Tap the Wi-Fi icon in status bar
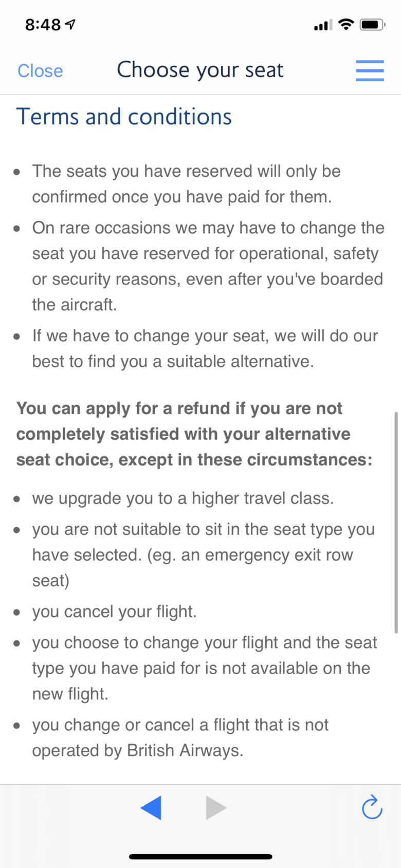The image size is (401, 868). (x=347, y=24)
